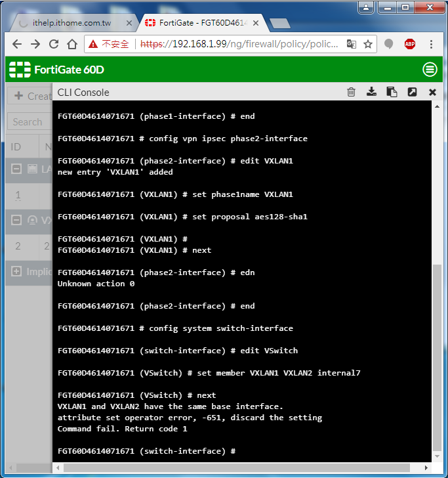Open the FortiGate hamburger menu icon

(x=430, y=70)
